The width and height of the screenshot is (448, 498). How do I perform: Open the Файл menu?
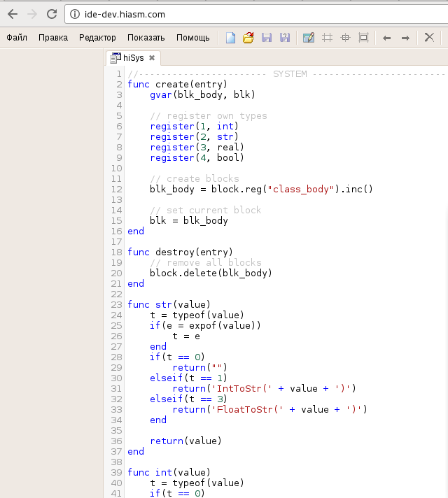17,38
